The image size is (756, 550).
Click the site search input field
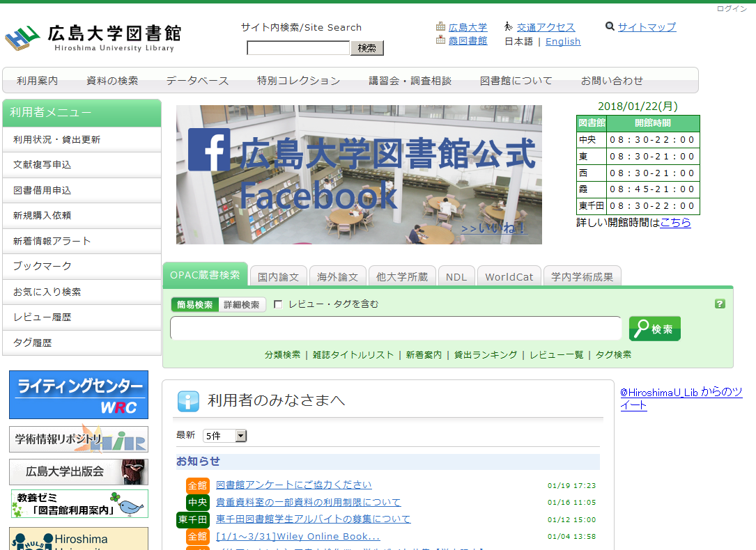point(298,47)
